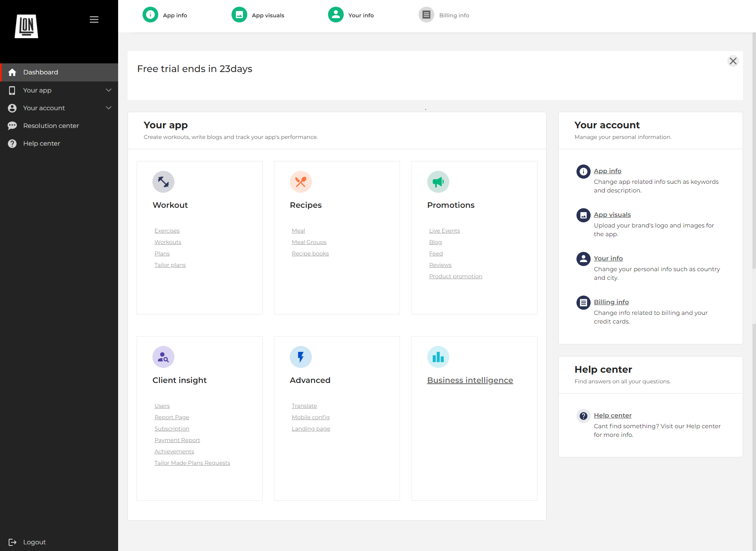756x551 pixels.
Task: Open the Dashboard from the sidebar
Action: coord(41,72)
